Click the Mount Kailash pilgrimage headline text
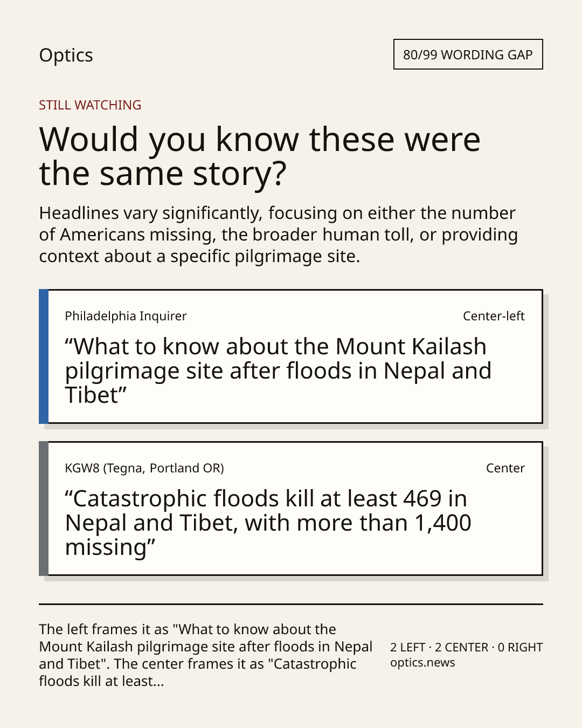582x728 pixels. pos(278,370)
